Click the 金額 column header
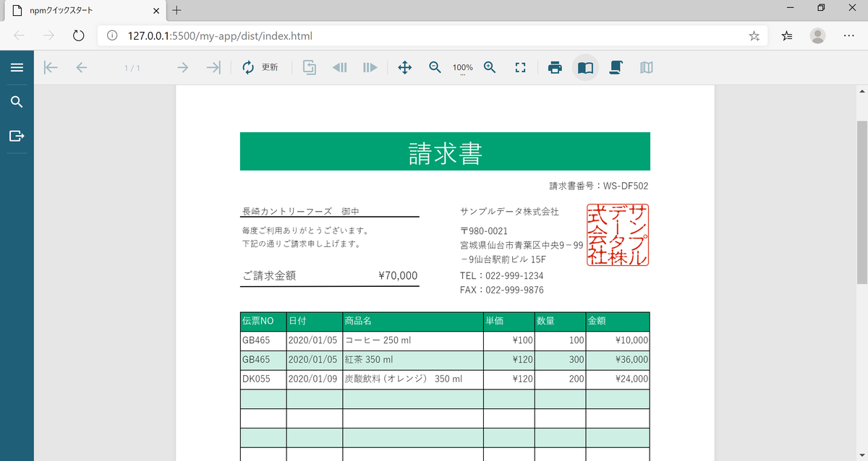The height and width of the screenshot is (461, 868). (x=618, y=322)
